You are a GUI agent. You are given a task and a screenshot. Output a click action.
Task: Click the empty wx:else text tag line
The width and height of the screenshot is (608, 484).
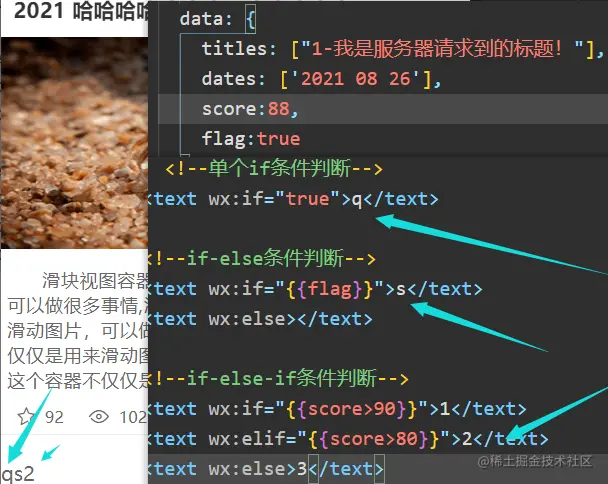[261, 319]
